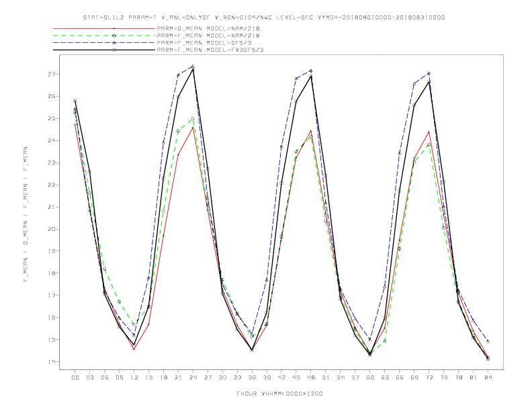Click x-axis forecast hour label 78
532x411 pixels.
click(458, 377)
